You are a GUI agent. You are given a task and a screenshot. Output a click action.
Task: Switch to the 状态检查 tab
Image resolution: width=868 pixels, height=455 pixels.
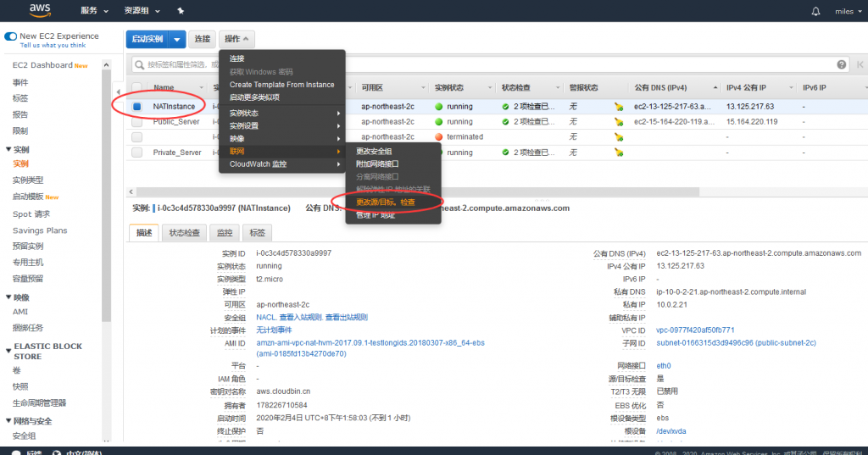pos(184,233)
